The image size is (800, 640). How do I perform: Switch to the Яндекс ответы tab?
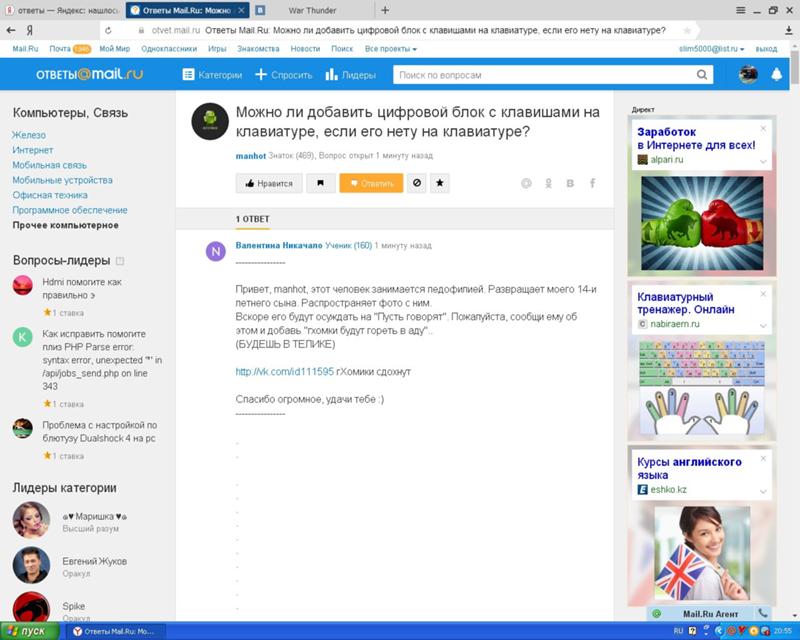(x=61, y=10)
